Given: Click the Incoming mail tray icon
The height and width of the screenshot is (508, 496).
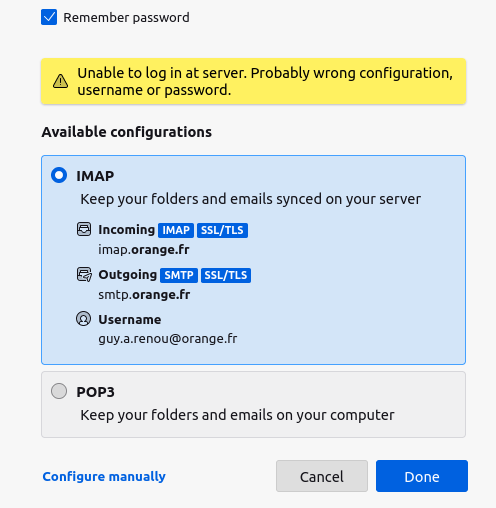Looking at the screenshot, I should pos(84,229).
